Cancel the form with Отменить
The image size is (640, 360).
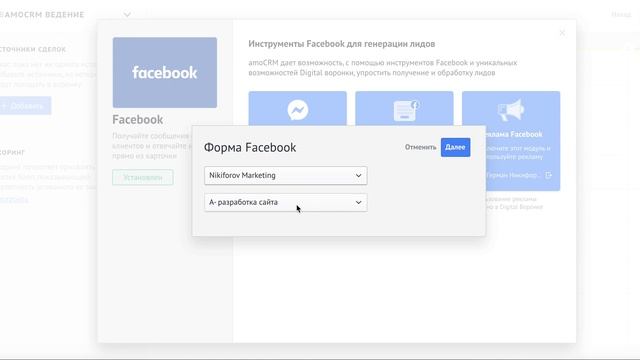click(420, 147)
